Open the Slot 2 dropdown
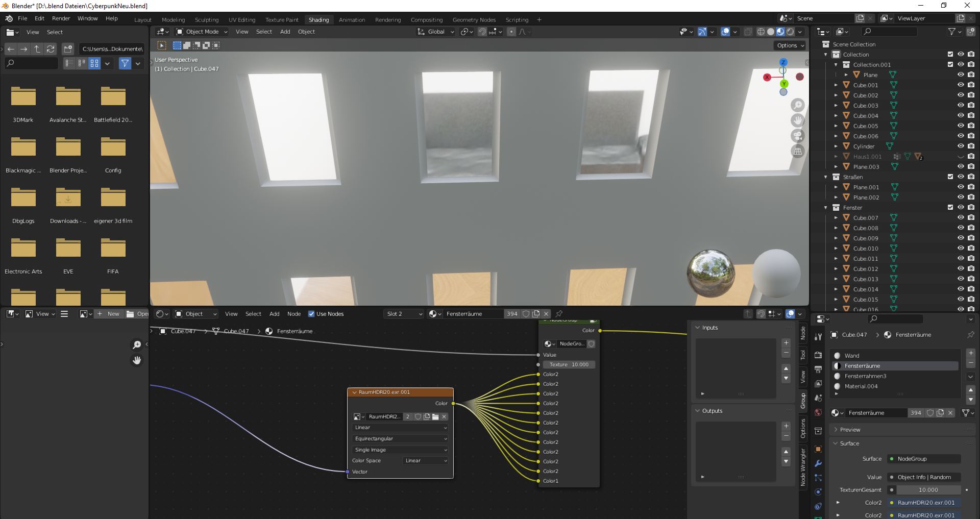Viewport: 980px width, 519px height. point(403,314)
